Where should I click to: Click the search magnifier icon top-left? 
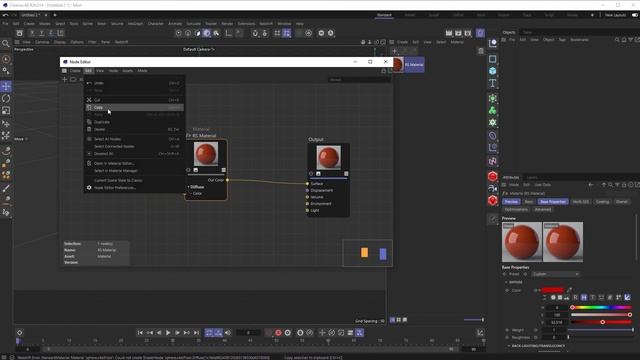[6, 43]
